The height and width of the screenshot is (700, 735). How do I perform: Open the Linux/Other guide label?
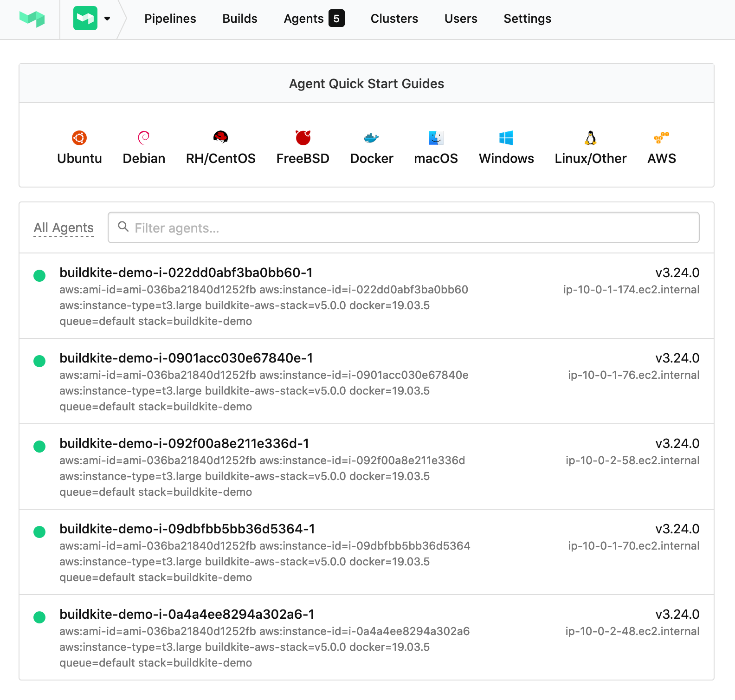591,158
